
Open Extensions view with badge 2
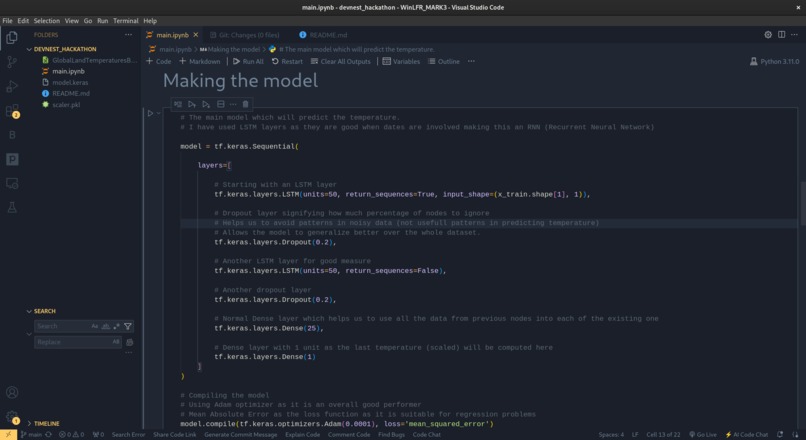[x=12, y=111]
